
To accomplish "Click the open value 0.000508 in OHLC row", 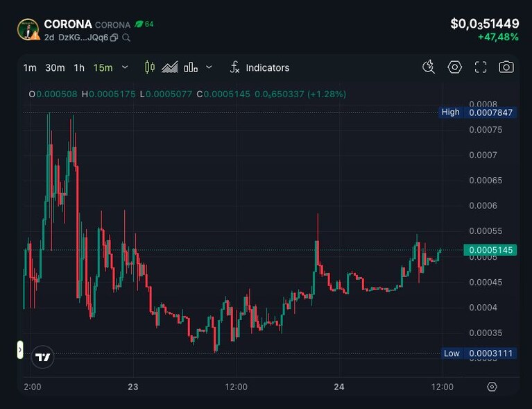I will [x=57, y=94].
